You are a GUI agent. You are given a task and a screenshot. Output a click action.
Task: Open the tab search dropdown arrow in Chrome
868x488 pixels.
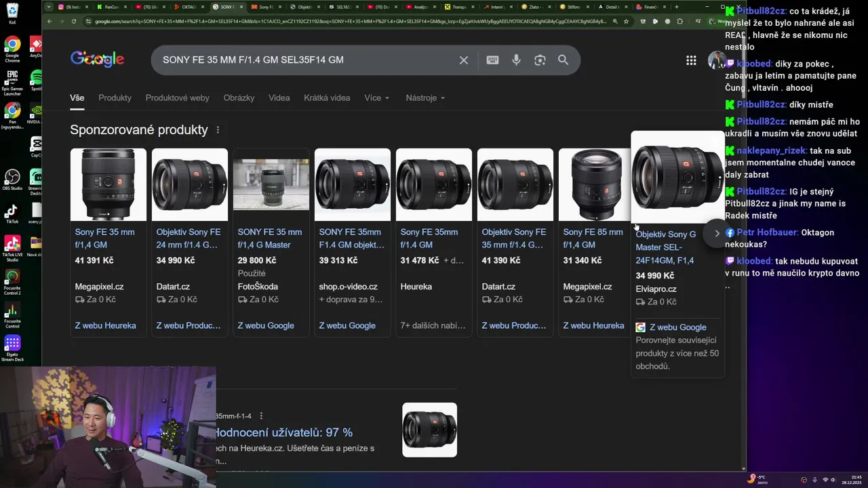(49, 7)
